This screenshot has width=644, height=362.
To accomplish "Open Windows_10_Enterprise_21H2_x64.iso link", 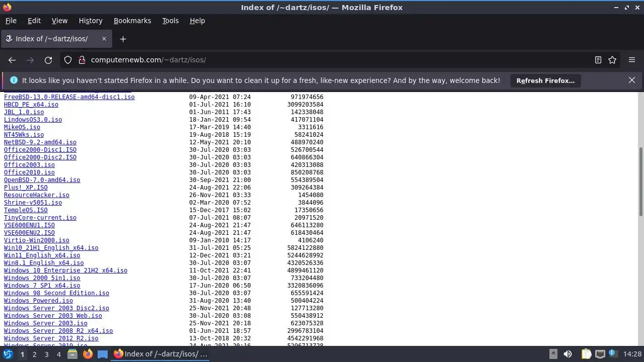I will pyautogui.click(x=65, y=270).
